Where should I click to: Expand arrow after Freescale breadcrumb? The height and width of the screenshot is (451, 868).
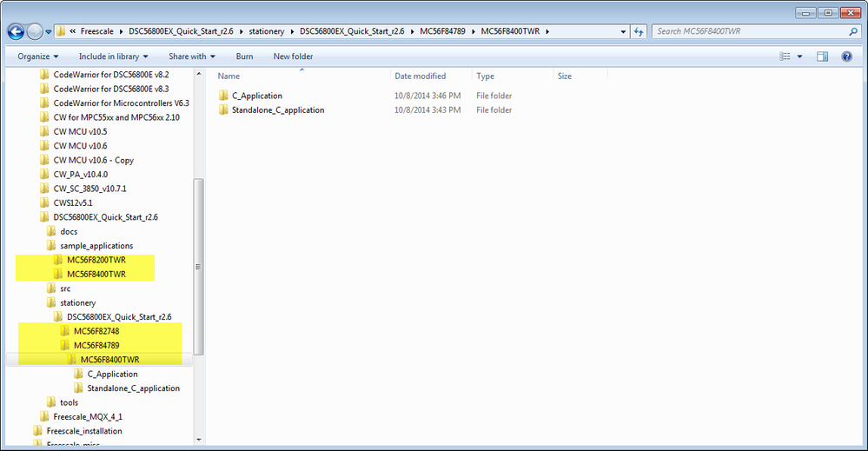(x=122, y=31)
